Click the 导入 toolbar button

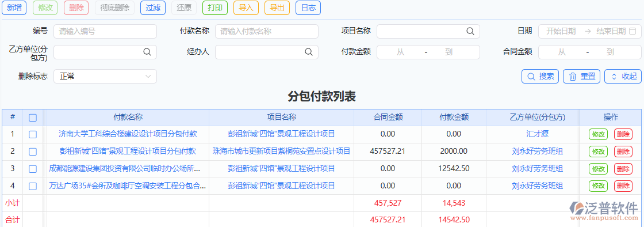point(246,8)
